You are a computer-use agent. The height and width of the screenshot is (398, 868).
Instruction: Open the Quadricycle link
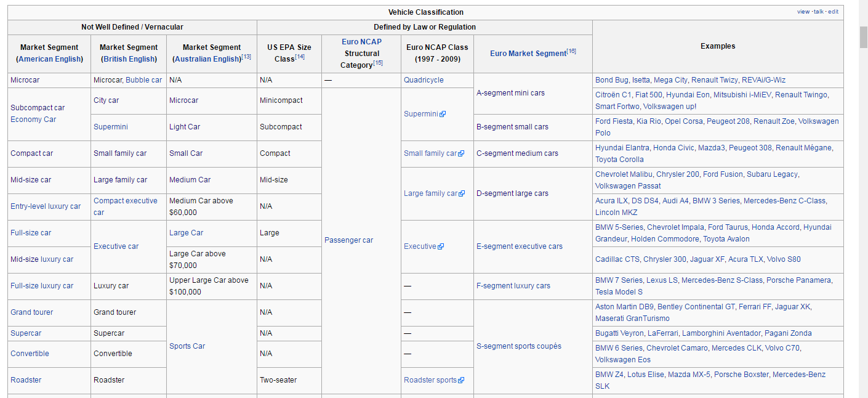(x=424, y=80)
